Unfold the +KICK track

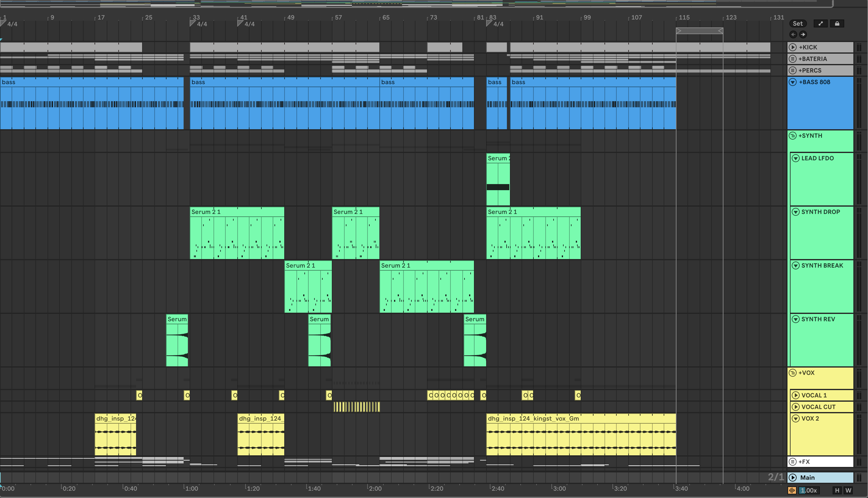click(x=792, y=47)
